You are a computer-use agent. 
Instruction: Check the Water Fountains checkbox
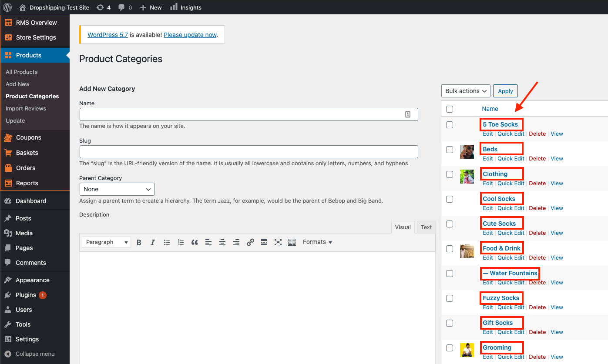[x=450, y=274]
